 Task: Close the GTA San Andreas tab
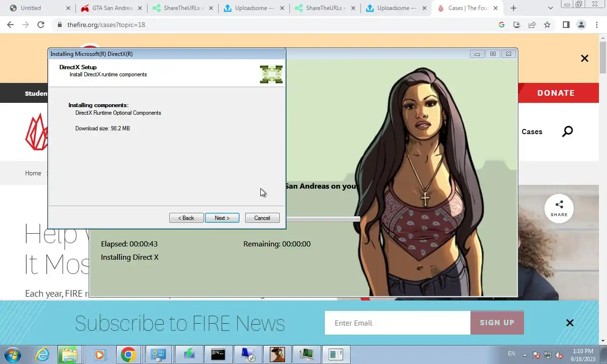pos(140,8)
